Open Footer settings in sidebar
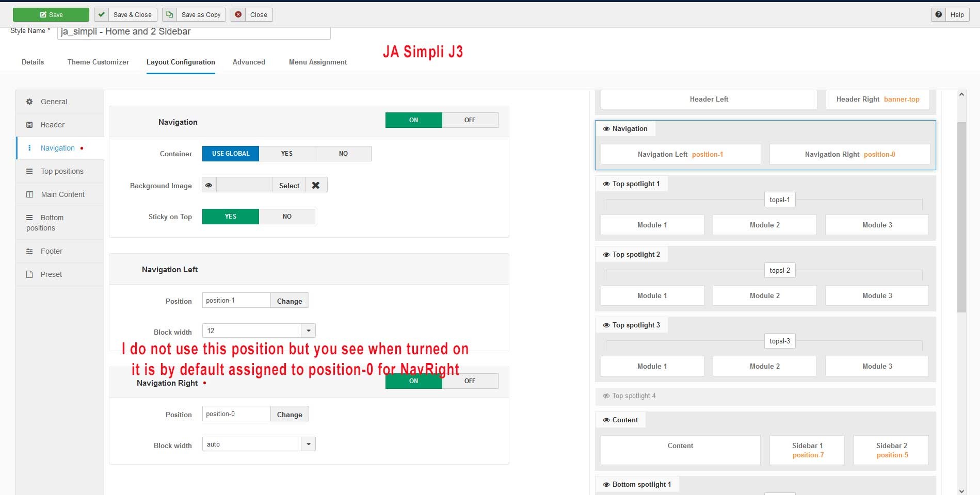This screenshot has height=495, width=980. pos(60,251)
